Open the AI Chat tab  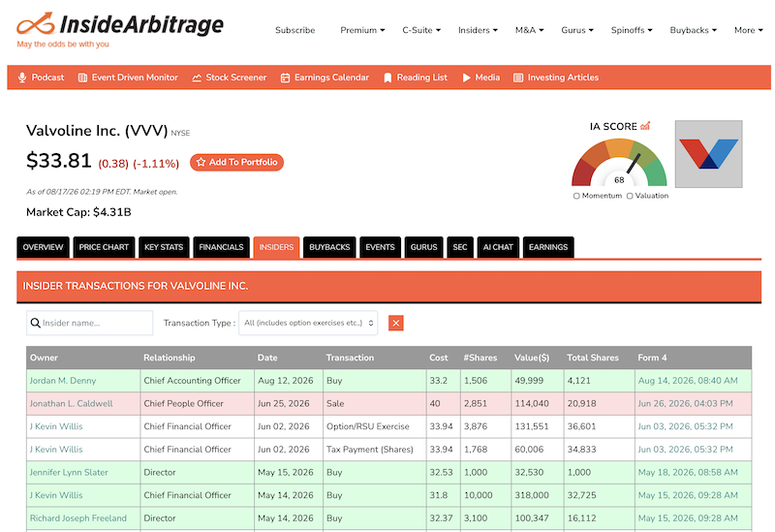pos(498,247)
